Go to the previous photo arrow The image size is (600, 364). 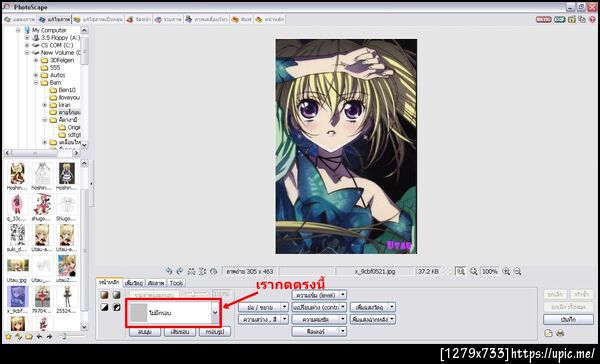click(39, 336)
